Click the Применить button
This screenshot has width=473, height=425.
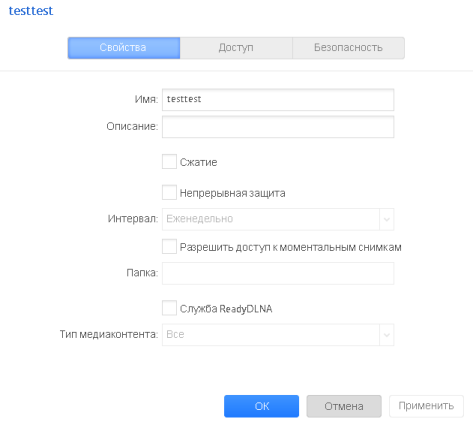coord(426,406)
